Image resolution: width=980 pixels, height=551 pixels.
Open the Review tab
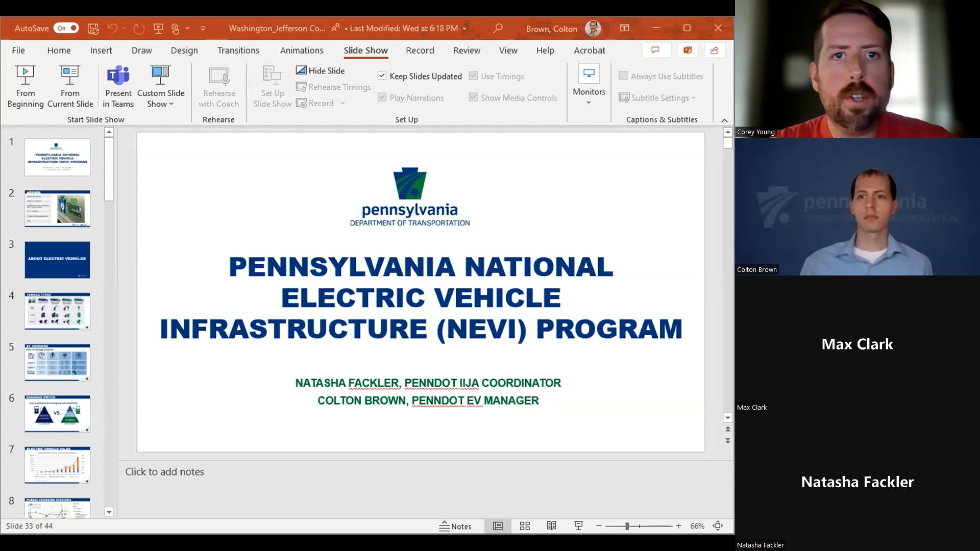(467, 50)
